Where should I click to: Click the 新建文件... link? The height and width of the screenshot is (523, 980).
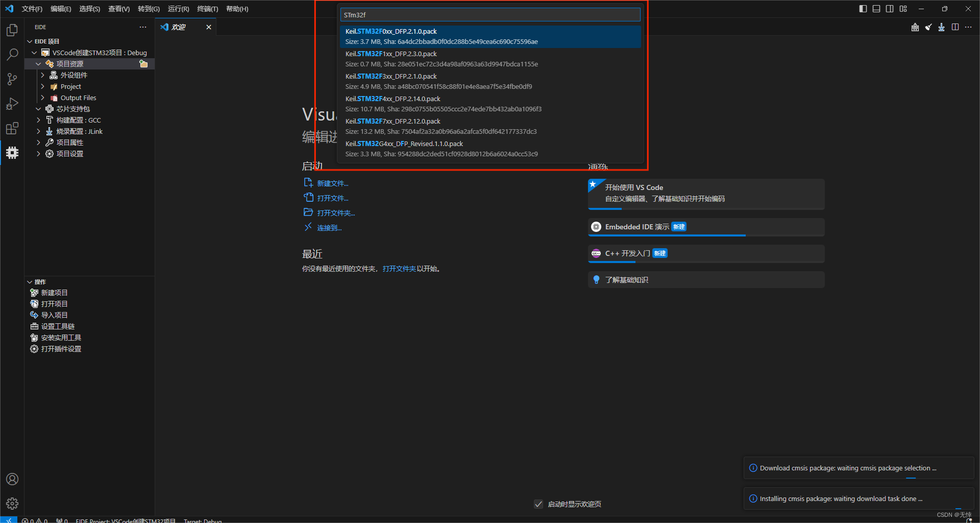(332, 183)
